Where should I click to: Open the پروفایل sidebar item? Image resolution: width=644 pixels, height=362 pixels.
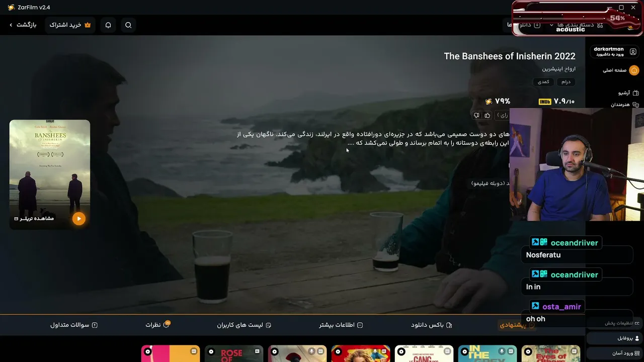click(614, 338)
